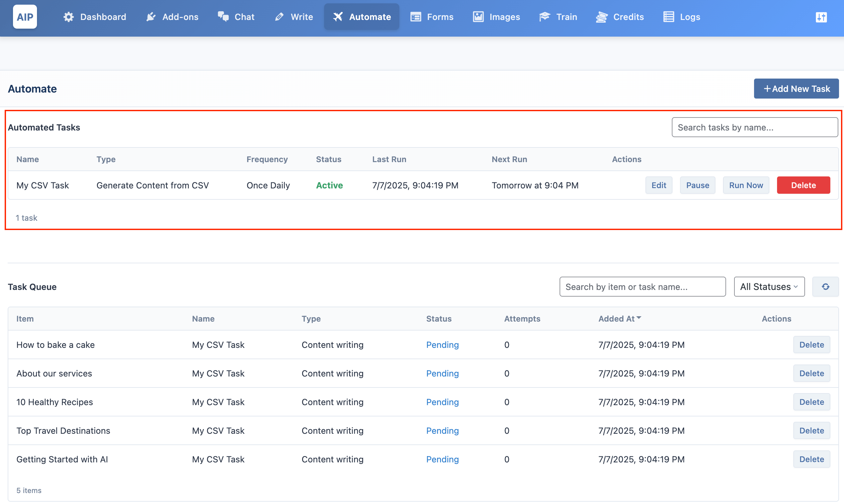Open the Chat bubbles icon
The image size is (844, 504).
223,17
